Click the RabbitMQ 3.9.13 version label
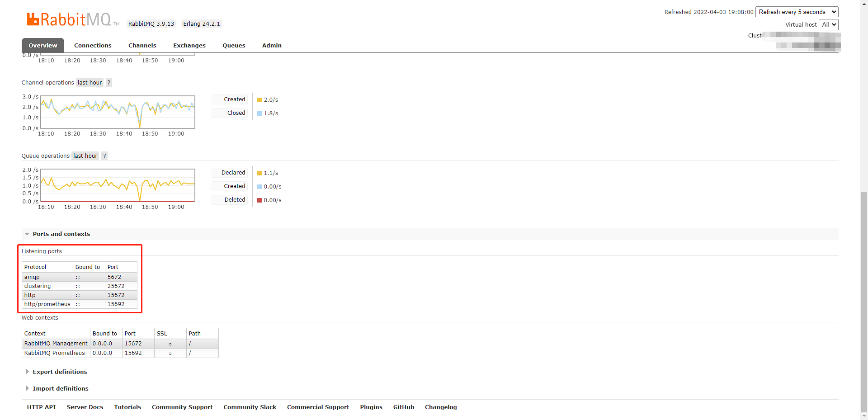 point(151,24)
